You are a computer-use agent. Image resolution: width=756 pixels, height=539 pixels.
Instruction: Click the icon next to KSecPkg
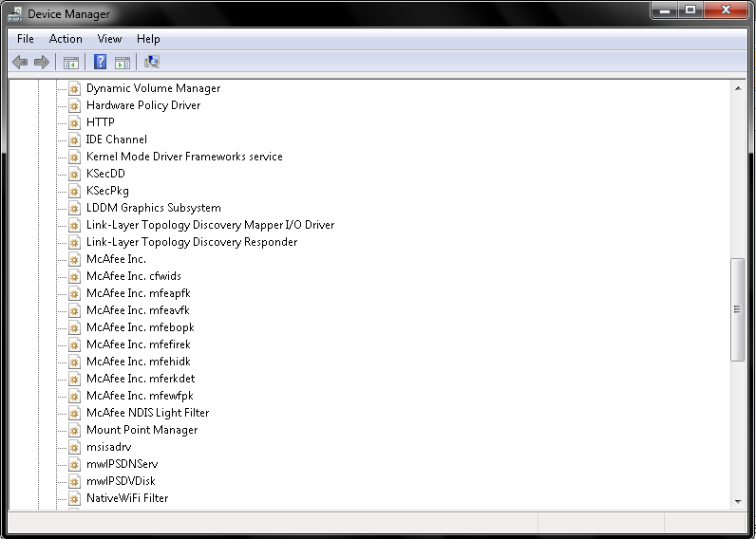pyautogui.click(x=74, y=192)
